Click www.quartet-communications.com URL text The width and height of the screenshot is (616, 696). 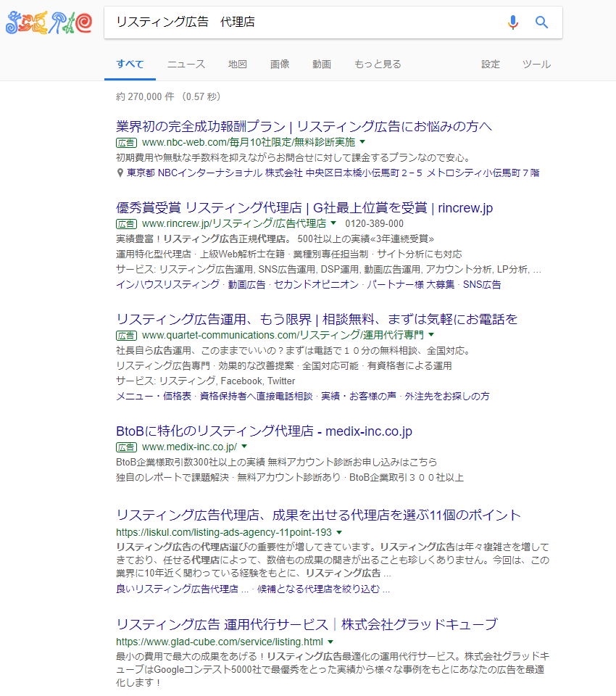(283, 335)
